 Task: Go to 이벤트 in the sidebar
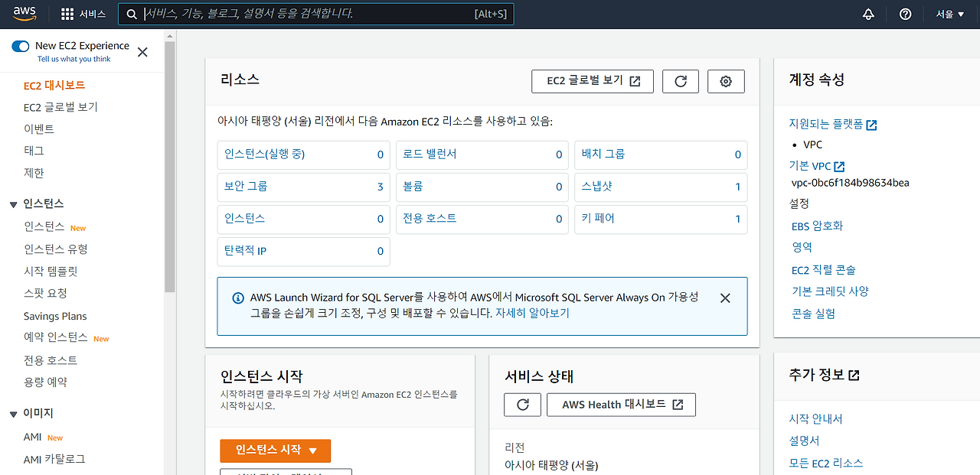39,129
